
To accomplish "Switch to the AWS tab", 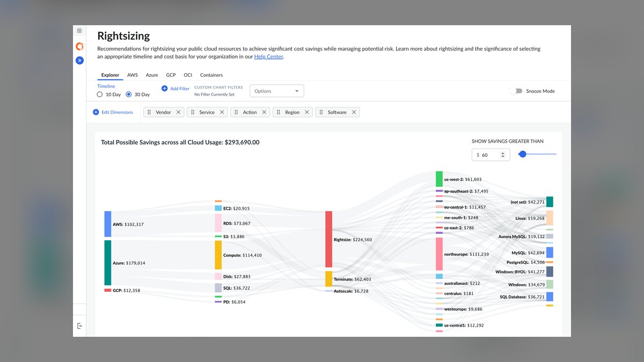I will (x=133, y=75).
